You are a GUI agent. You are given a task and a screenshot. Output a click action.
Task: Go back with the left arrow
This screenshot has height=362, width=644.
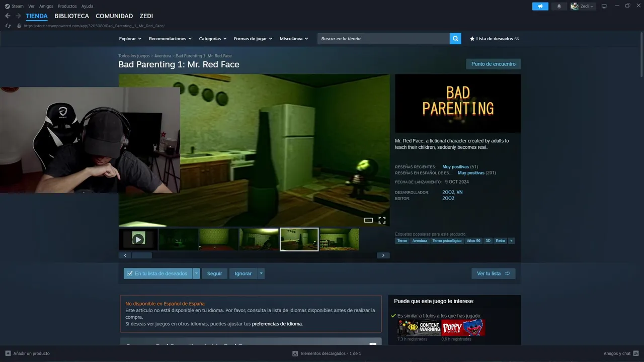[x=8, y=16]
